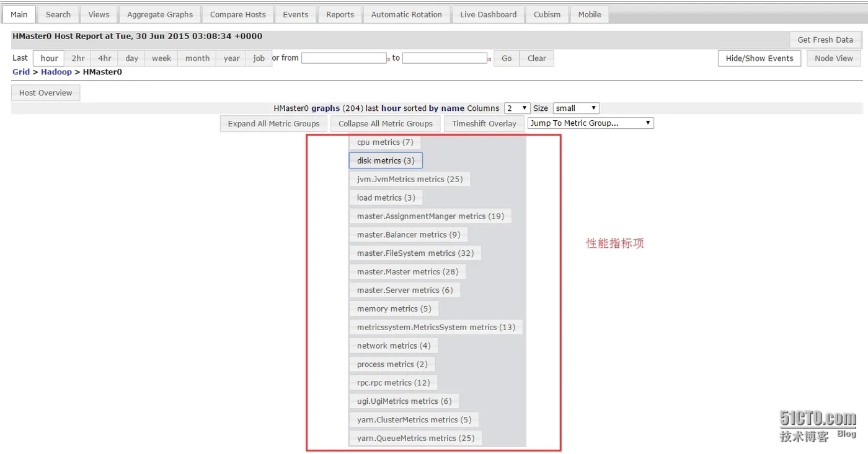This screenshot has height=454, width=868.
Task: Select the year time range
Action: pos(231,58)
